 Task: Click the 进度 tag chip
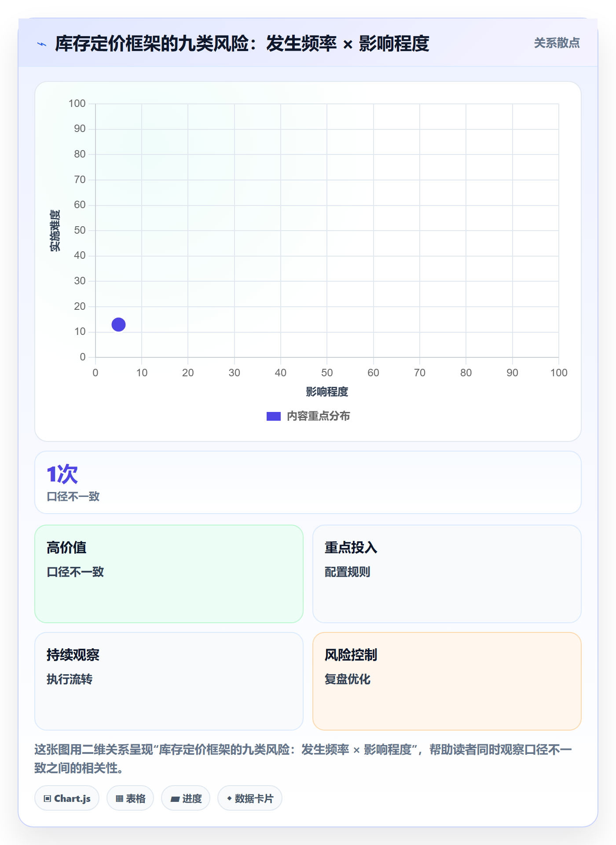[186, 798]
